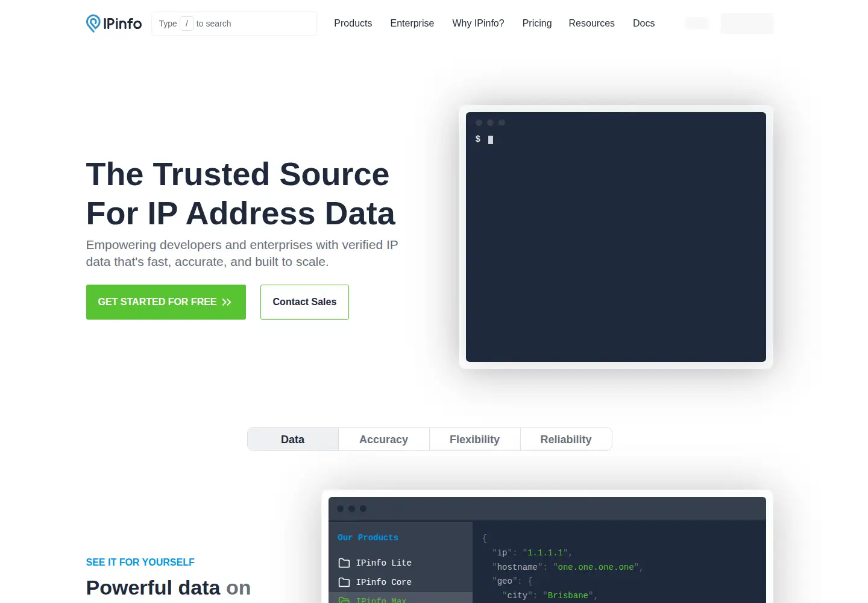868x603 pixels.
Task: Click the "one.one.one.one" hostname value
Action: [596, 567]
